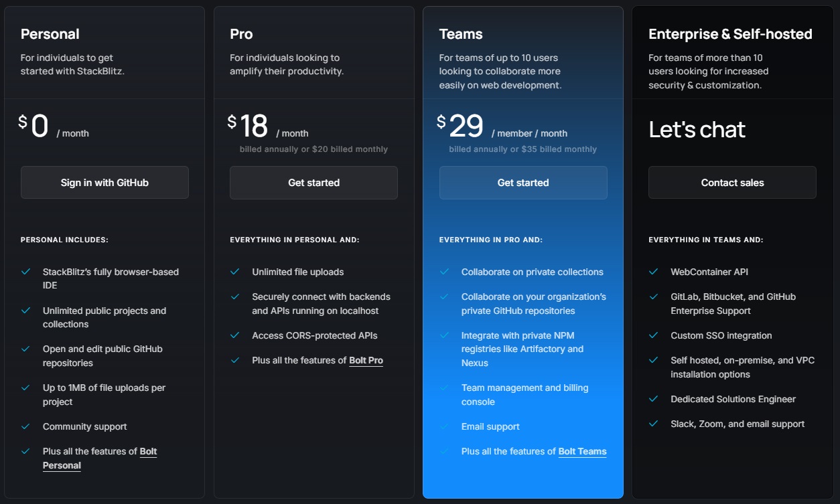Click checkmark beside Unlimited file uploads
Image resolution: width=840 pixels, height=504 pixels.
235,272
